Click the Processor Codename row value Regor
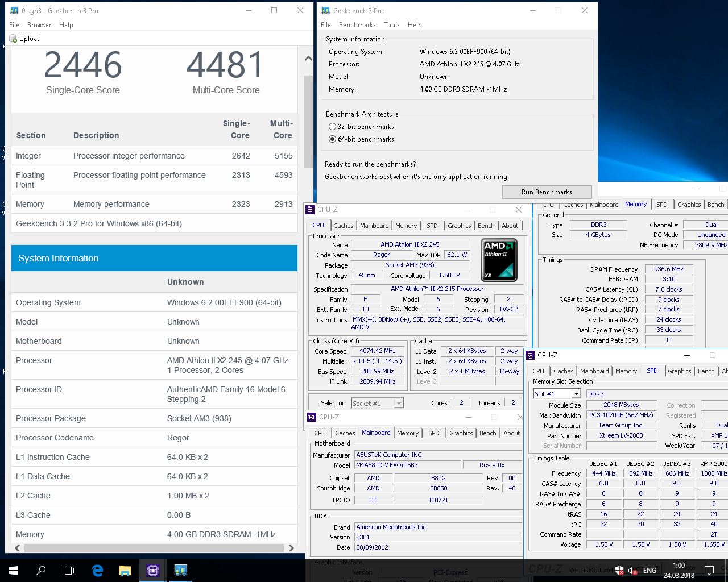This screenshot has width=728, height=582. [178, 438]
